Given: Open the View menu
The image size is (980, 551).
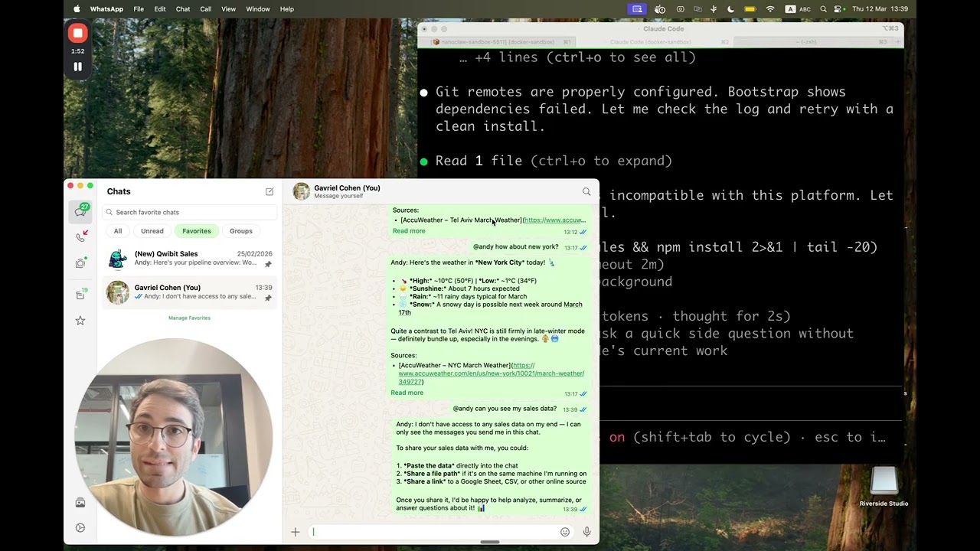Looking at the screenshot, I should (228, 9).
